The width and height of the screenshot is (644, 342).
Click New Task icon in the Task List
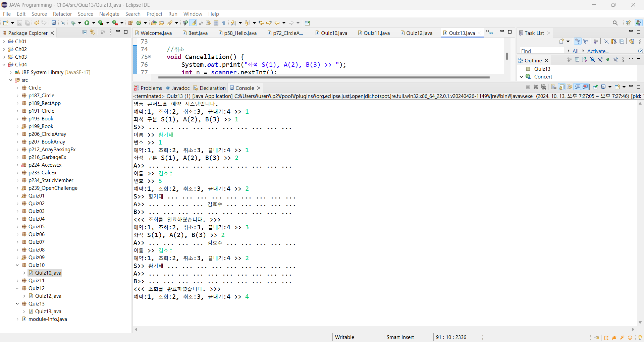click(x=561, y=41)
